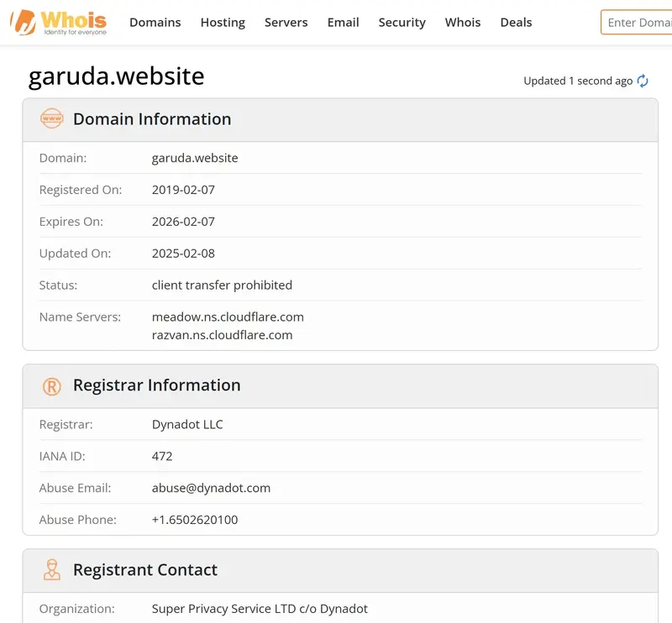Open the Security menu
The width and height of the screenshot is (672, 623).
tap(402, 23)
